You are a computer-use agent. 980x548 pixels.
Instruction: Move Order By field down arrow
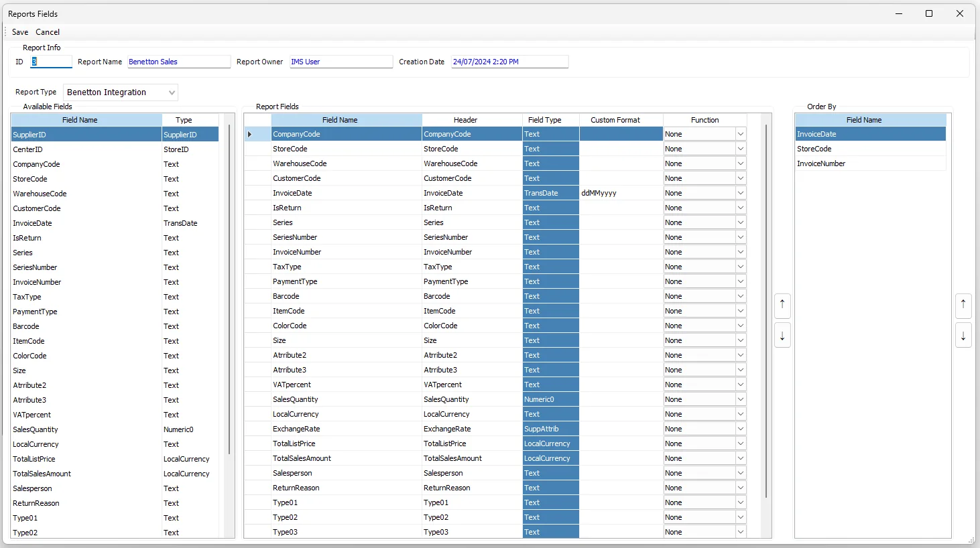click(963, 335)
